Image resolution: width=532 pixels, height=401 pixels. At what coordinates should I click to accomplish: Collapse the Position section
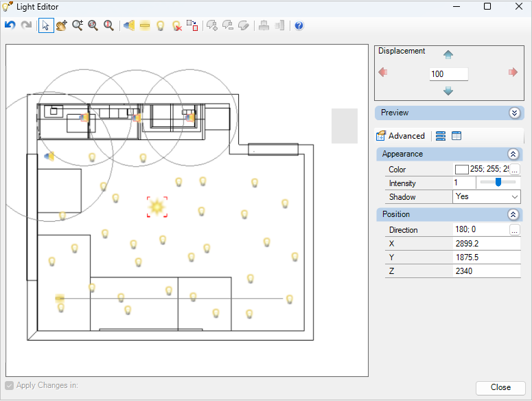click(513, 214)
